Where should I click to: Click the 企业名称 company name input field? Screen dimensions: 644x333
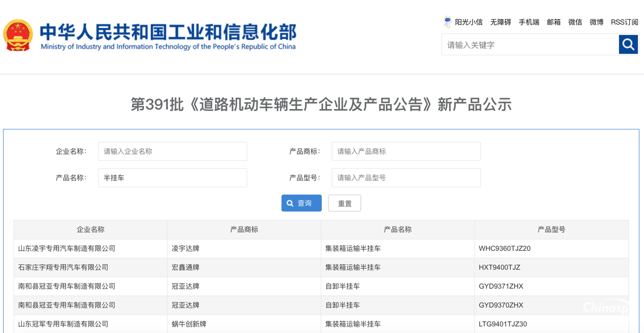[172, 151]
